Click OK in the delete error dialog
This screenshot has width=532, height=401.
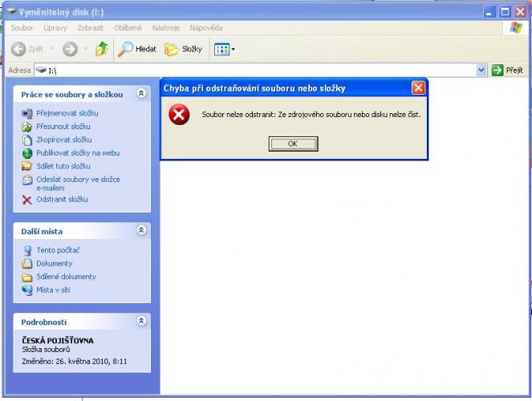point(293,144)
